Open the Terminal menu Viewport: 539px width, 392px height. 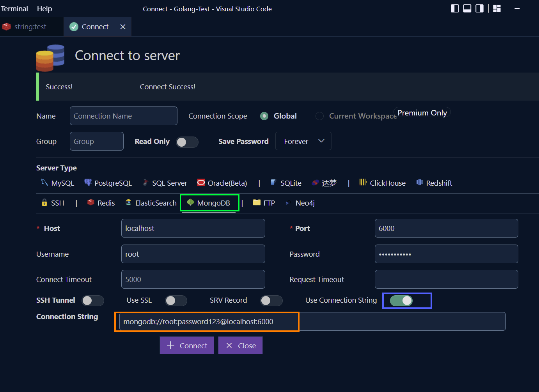point(14,9)
